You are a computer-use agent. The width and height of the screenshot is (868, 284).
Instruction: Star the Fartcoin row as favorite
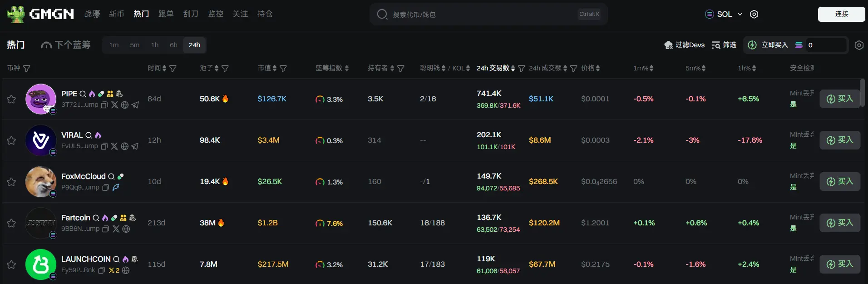tap(11, 223)
